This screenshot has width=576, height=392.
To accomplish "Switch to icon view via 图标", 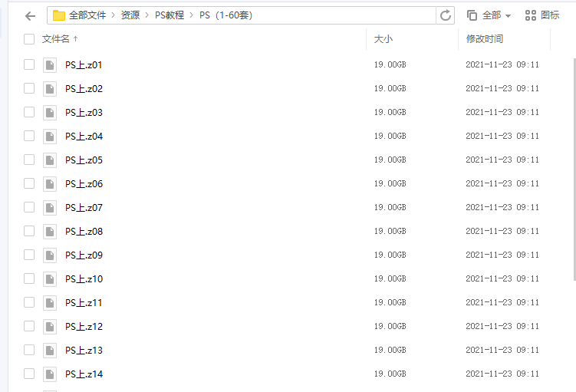I will (x=542, y=15).
